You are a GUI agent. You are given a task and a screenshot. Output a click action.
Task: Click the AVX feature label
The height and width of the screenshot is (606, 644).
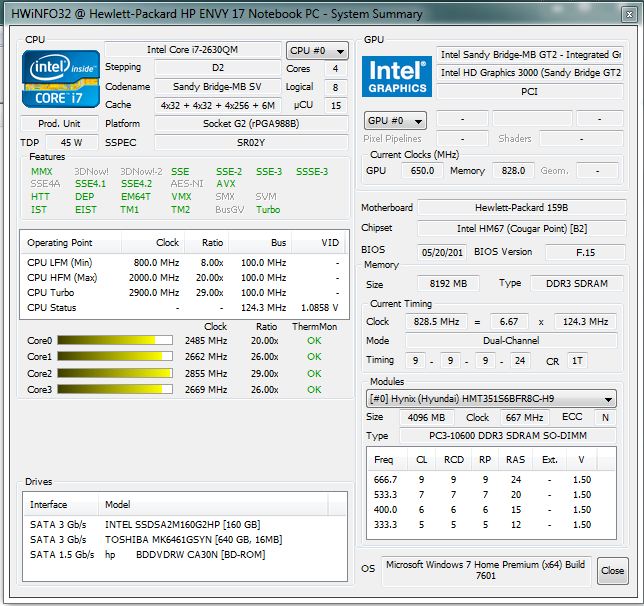point(225,184)
